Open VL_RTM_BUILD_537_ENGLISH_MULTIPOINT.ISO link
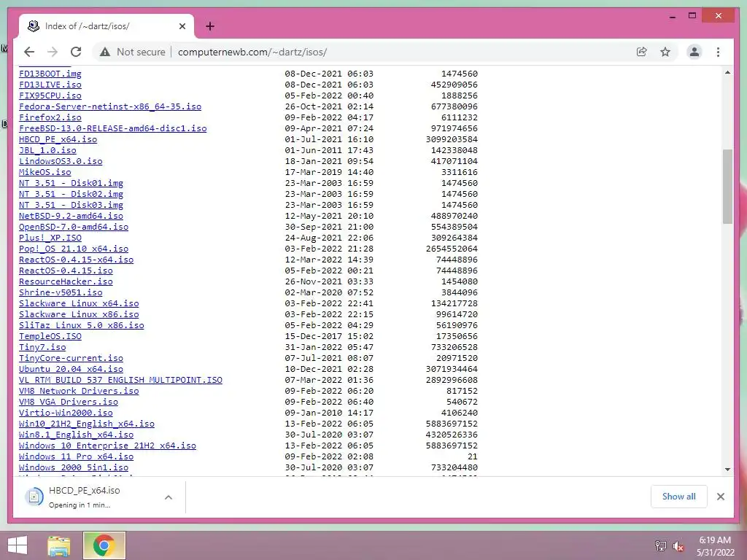This screenshot has width=747, height=560. click(120, 381)
